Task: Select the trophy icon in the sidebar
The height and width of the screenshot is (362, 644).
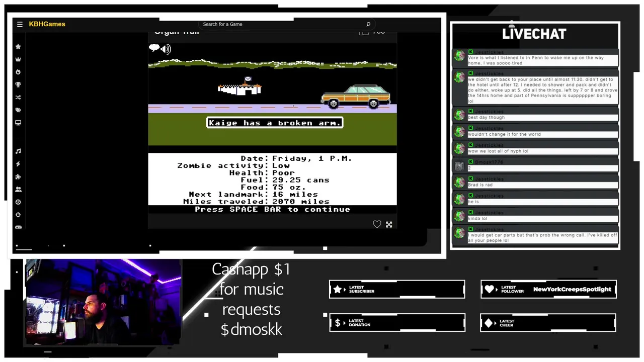Action: [x=18, y=84]
